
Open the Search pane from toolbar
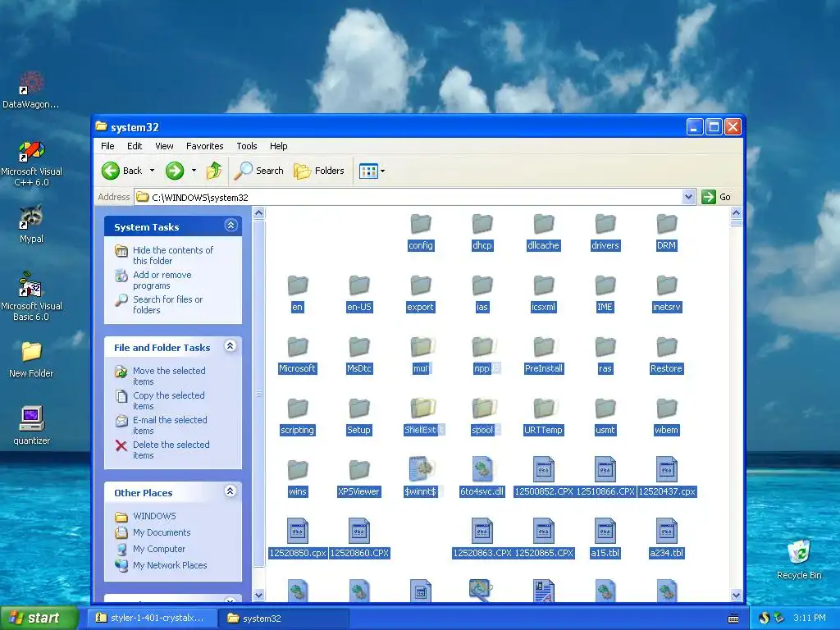(258, 171)
